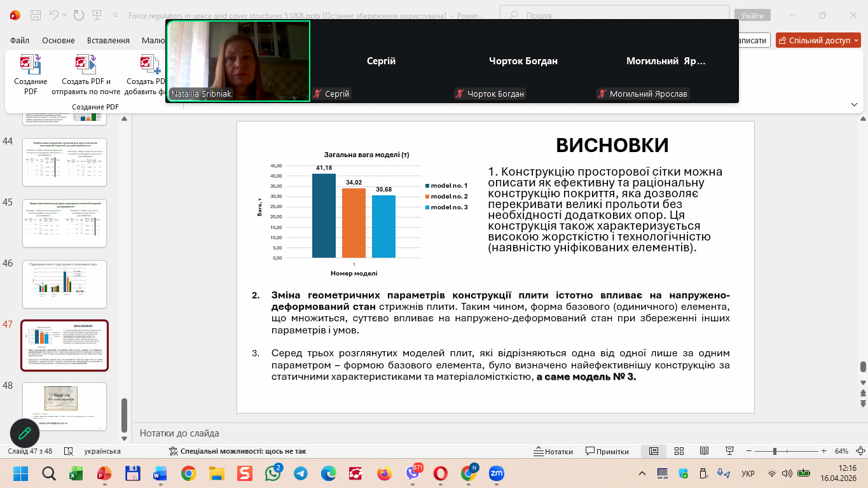Viewport: 868px width, 488px height.
Task: Open Reading view from the status bar
Action: pyautogui.click(x=704, y=451)
